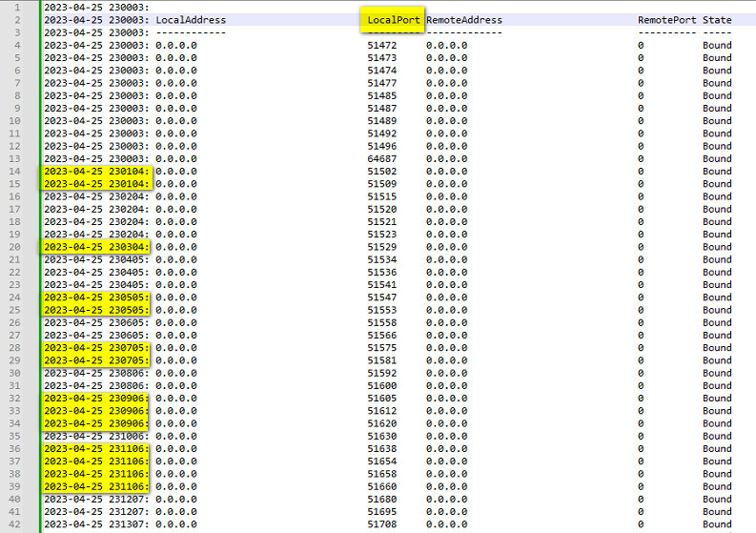Place cursor on port 51487

click(382, 108)
